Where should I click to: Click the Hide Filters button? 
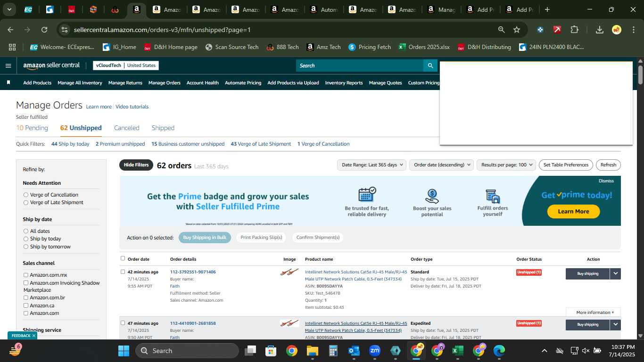[136, 165]
